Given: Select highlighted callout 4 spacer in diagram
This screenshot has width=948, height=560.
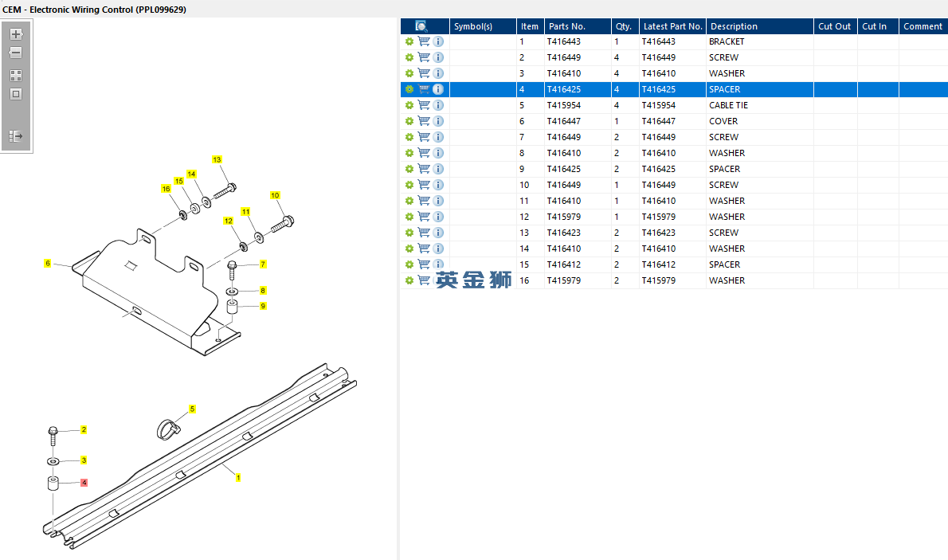Looking at the screenshot, I should coord(84,483).
